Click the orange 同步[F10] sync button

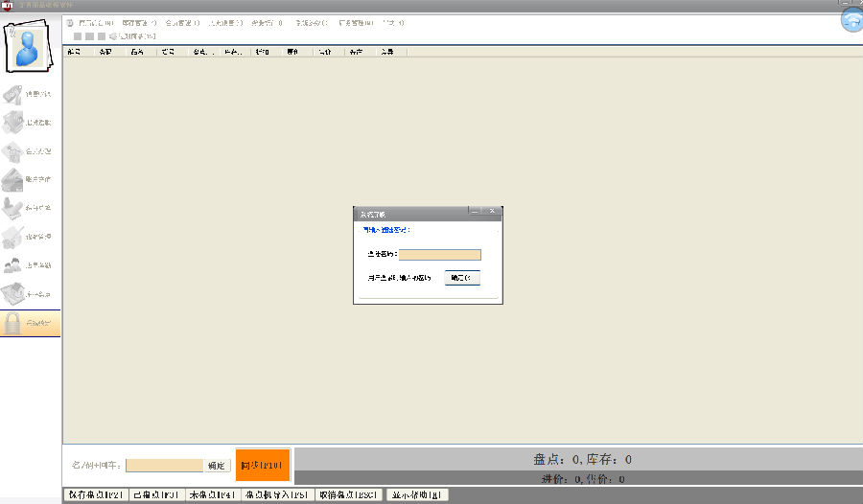263,465
